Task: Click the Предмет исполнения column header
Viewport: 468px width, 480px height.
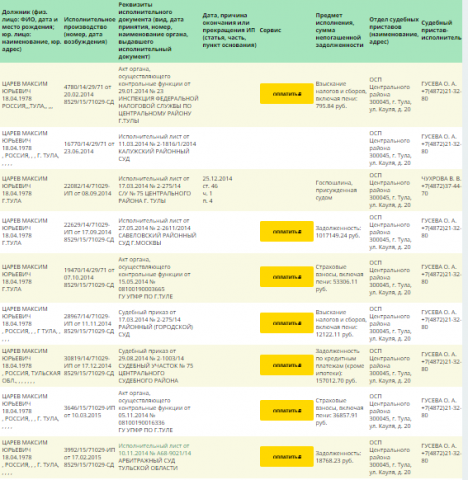Action: tap(339, 30)
